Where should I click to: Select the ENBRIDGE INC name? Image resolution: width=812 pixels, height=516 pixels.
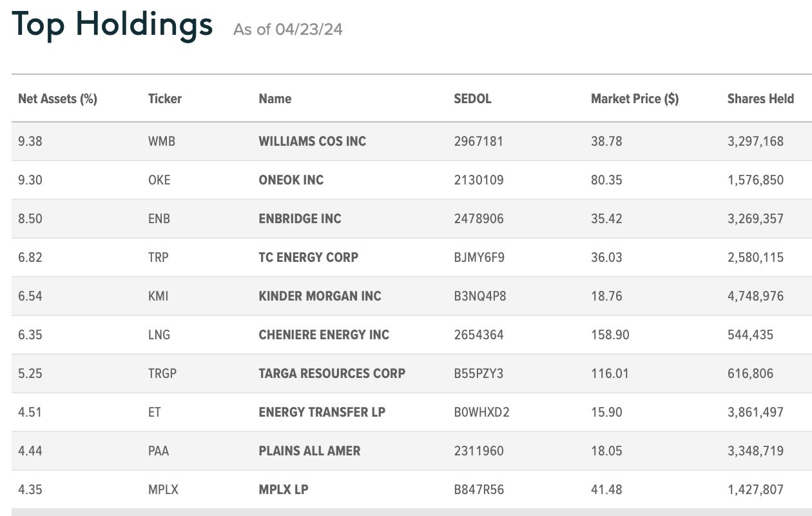(x=300, y=219)
